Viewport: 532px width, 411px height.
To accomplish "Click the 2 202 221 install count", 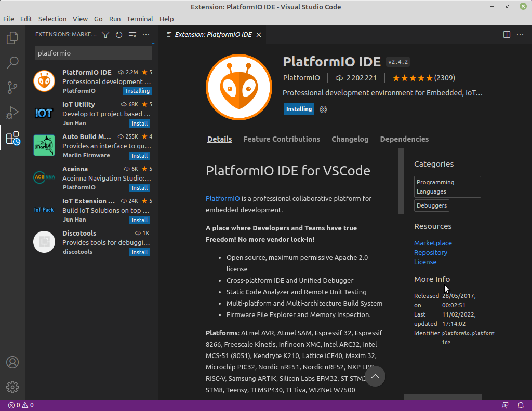I will (356, 78).
